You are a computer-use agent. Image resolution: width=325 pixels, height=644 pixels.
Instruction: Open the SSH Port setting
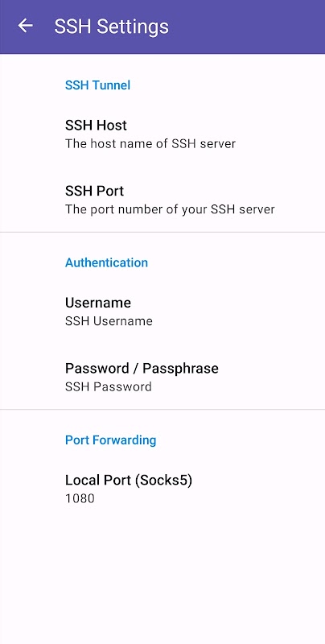[x=162, y=200]
